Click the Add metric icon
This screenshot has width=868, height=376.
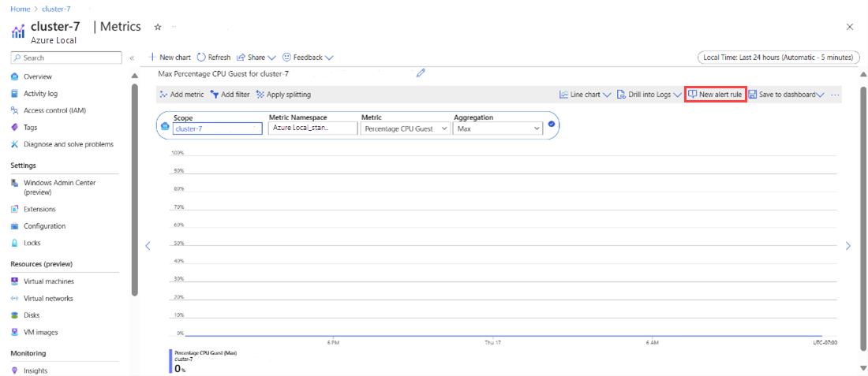coord(163,95)
